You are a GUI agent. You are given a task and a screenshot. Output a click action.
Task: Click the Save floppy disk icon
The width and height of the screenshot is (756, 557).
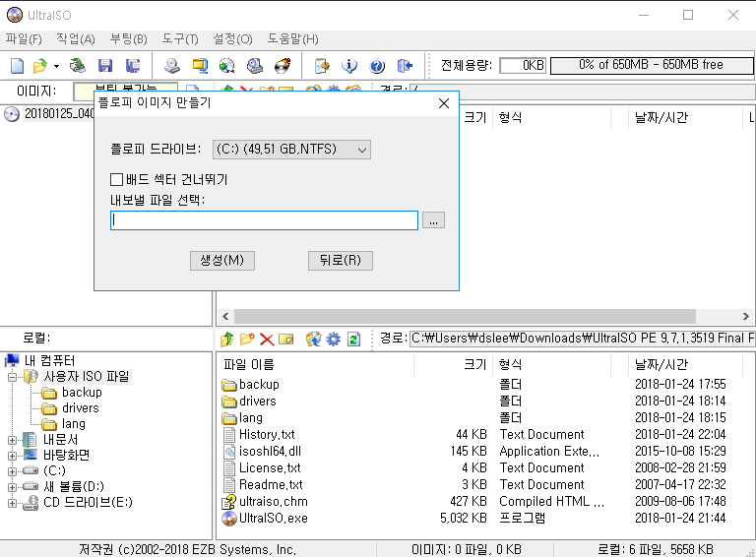105,66
